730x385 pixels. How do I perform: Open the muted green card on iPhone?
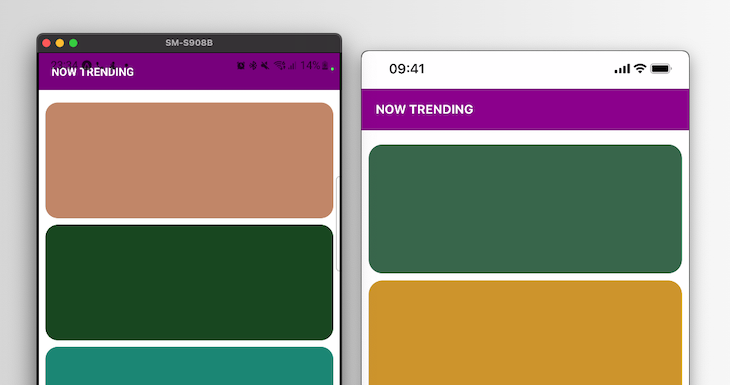click(x=525, y=209)
